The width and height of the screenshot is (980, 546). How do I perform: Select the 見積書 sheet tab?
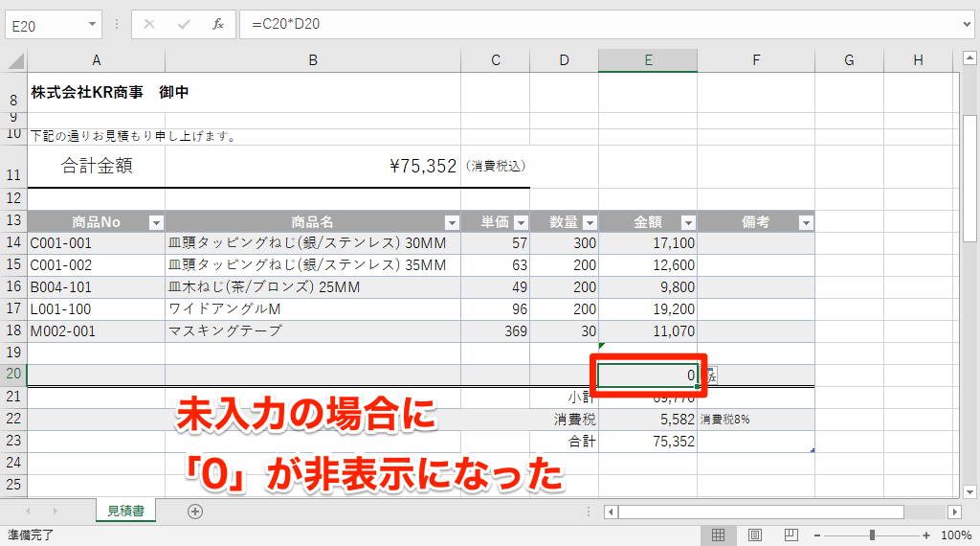click(125, 511)
